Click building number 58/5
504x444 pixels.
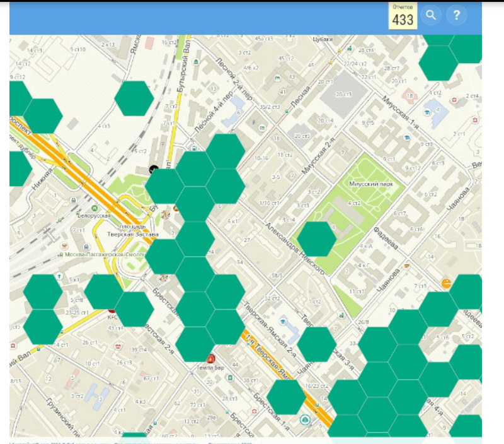click(277, 276)
